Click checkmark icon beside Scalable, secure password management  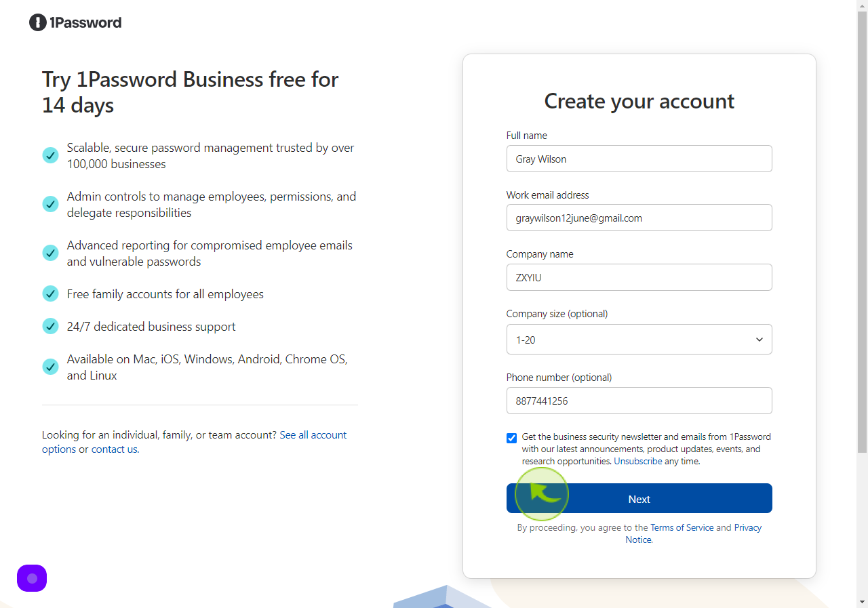coord(51,155)
